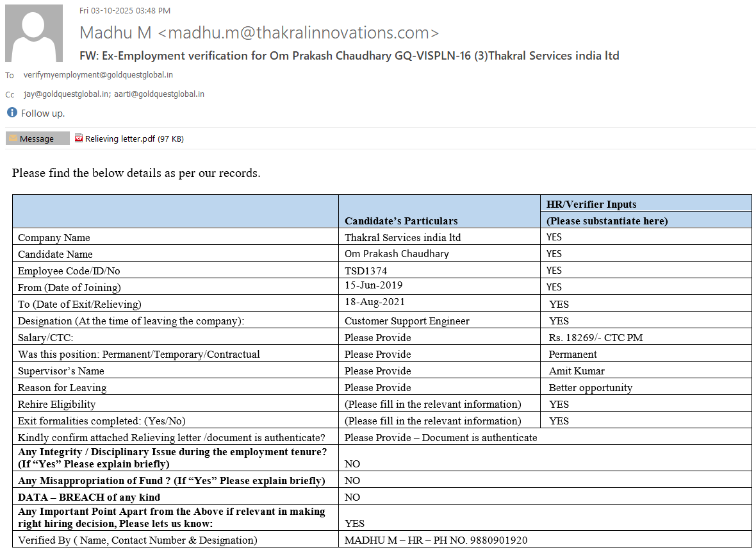Viewport: 756px width, 552px height.
Task: Click salary value Rs. 18269/- CTC PM
Action: (x=595, y=337)
